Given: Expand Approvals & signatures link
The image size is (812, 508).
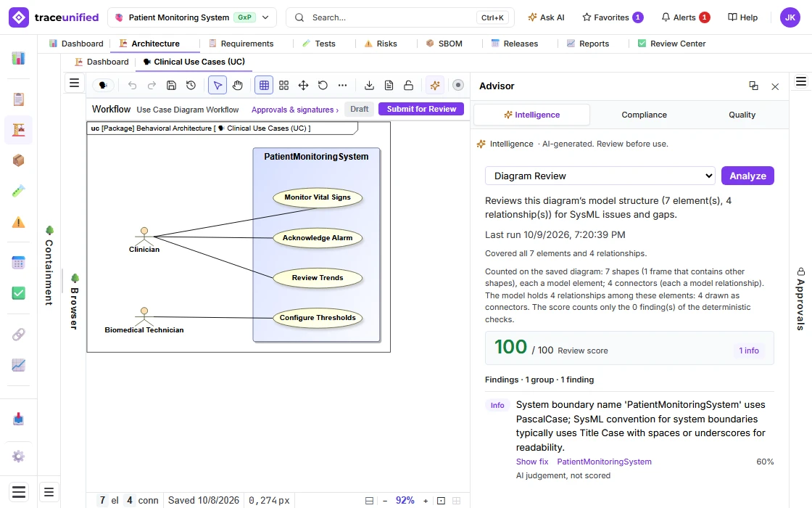Looking at the screenshot, I should (294, 110).
